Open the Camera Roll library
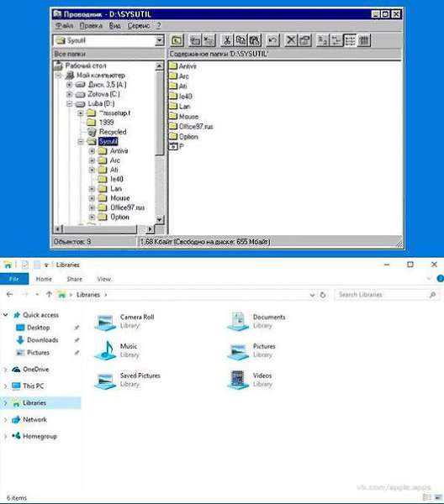 tap(125, 321)
